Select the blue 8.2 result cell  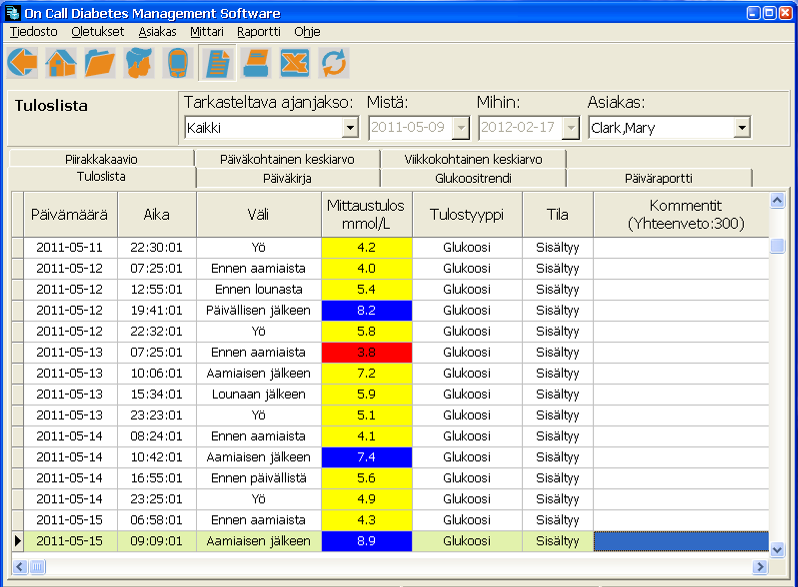(x=366, y=311)
